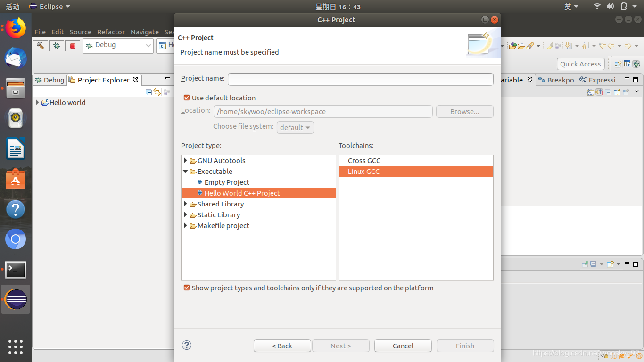Switch to the Debug view tab
Screen dimensions: 644x362
(50, 80)
